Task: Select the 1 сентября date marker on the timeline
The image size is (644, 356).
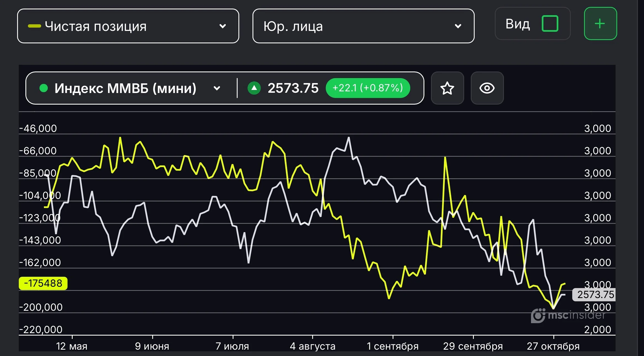Action: [x=393, y=346]
